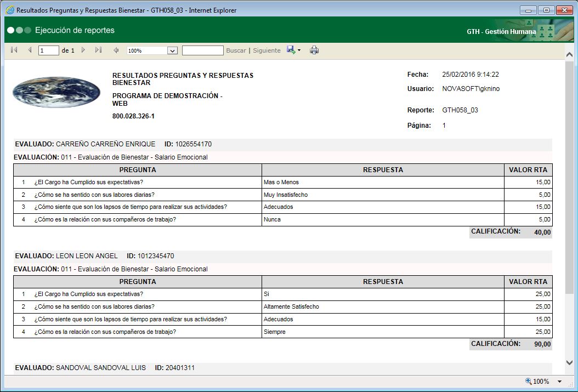Click the Buscar link
The width and height of the screenshot is (578, 392).
click(x=236, y=50)
